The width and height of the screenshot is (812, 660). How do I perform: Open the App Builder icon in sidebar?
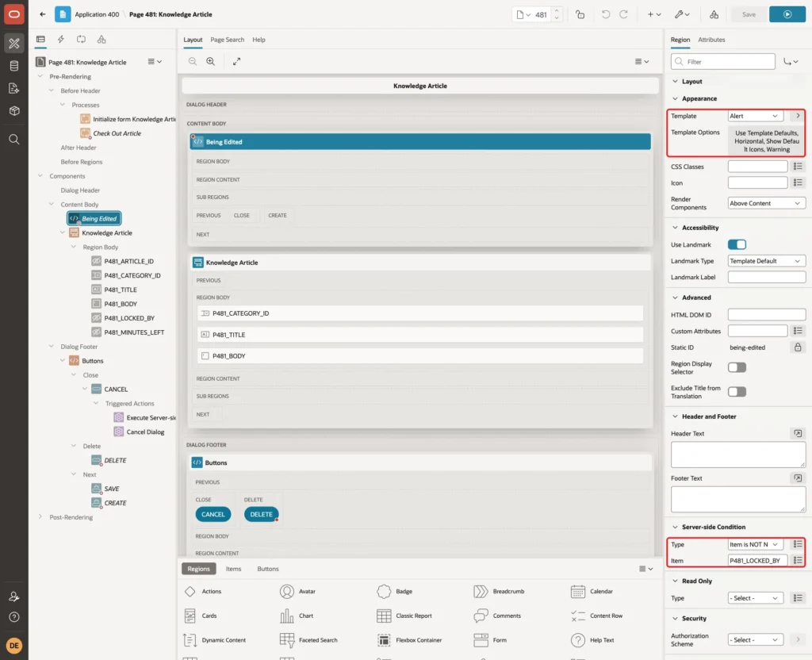coord(14,43)
